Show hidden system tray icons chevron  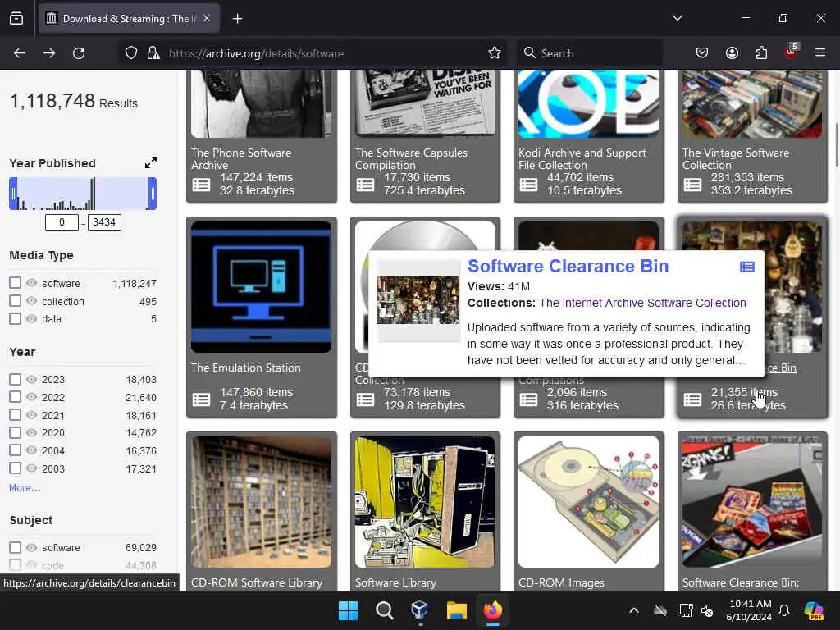634,610
